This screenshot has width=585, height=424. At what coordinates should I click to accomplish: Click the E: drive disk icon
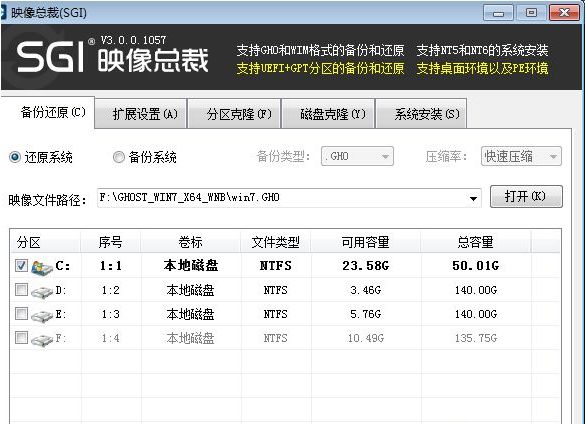(x=41, y=316)
